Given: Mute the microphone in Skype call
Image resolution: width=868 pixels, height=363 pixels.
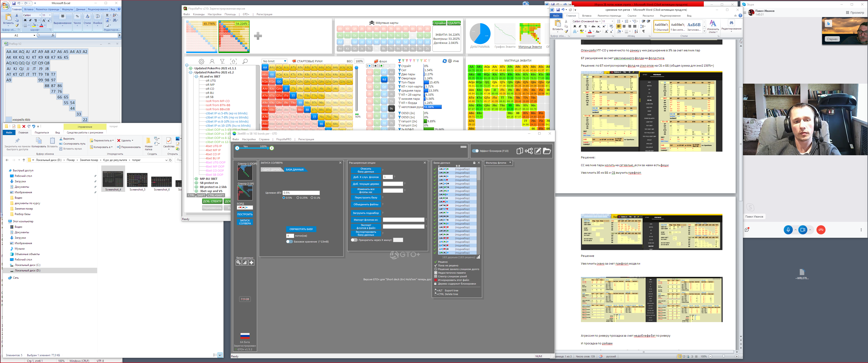Looking at the screenshot, I should 788,230.
